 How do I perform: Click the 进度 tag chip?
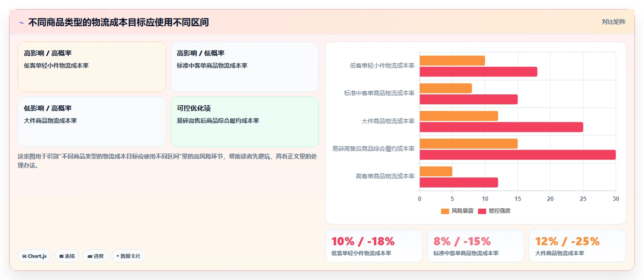(x=95, y=256)
